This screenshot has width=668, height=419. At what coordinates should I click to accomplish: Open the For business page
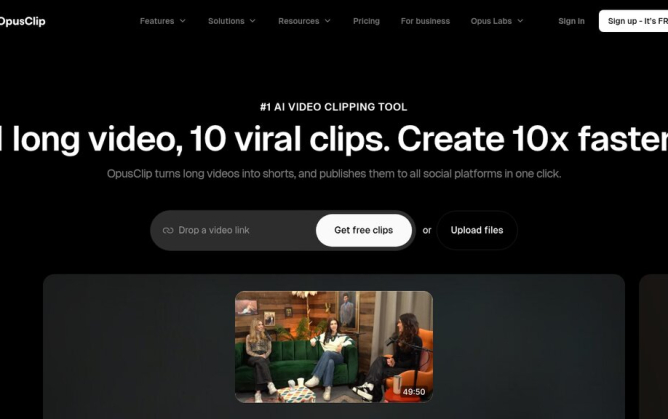425,21
